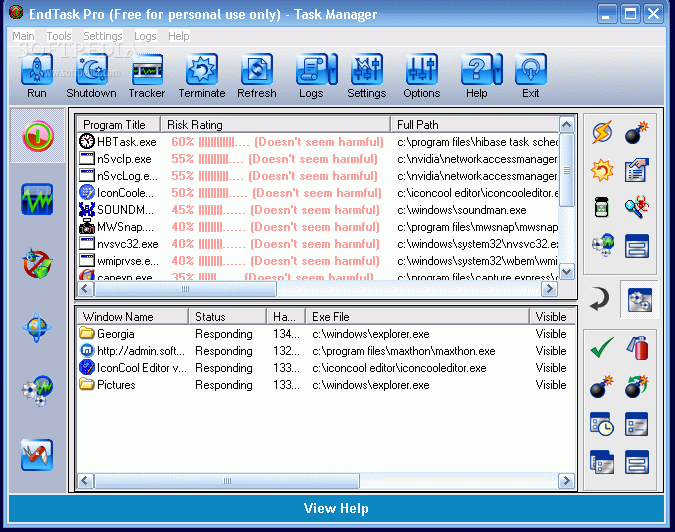This screenshot has width=675, height=532.
Task: Click the bomb icon beside the lightning bolt
Action: [637, 133]
